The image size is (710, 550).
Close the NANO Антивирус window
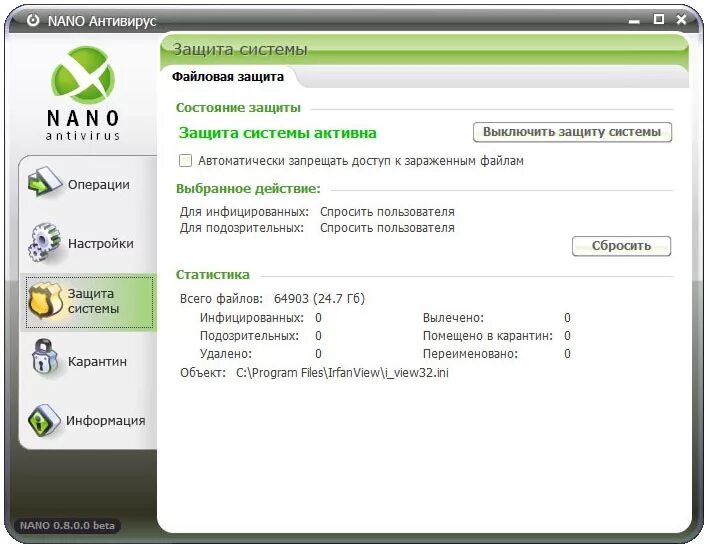681,19
